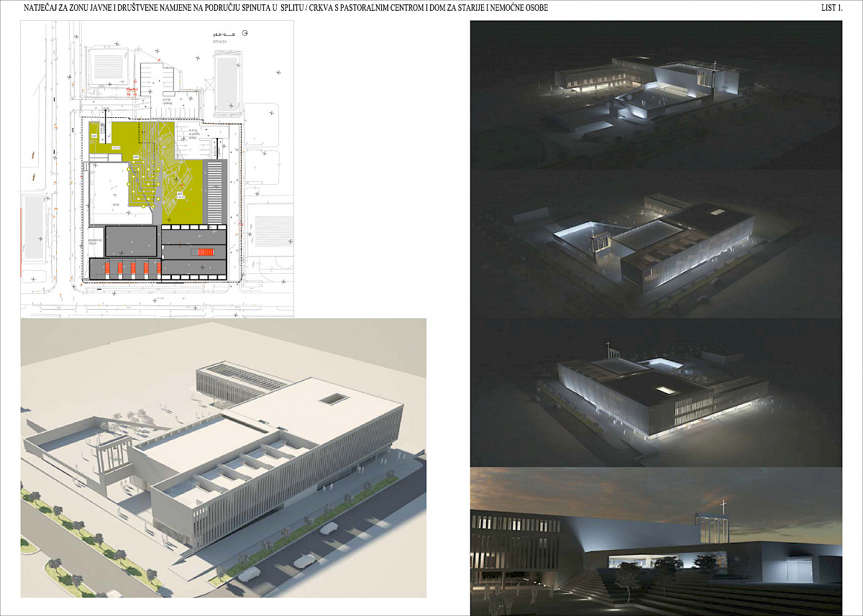Screen dimensions: 863x616
Task: Click the 'LIST 1.' sheet label
Action: [x=831, y=8]
